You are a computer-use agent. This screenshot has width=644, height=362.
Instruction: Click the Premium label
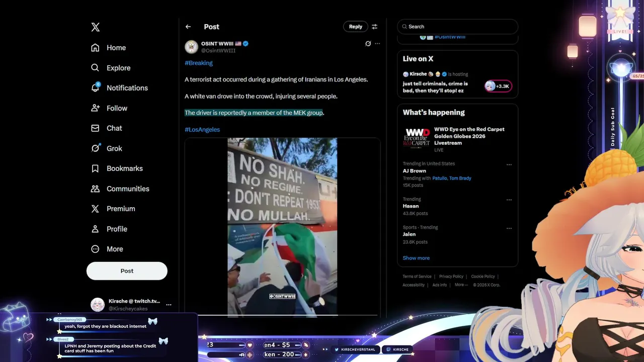coord(121,209)
